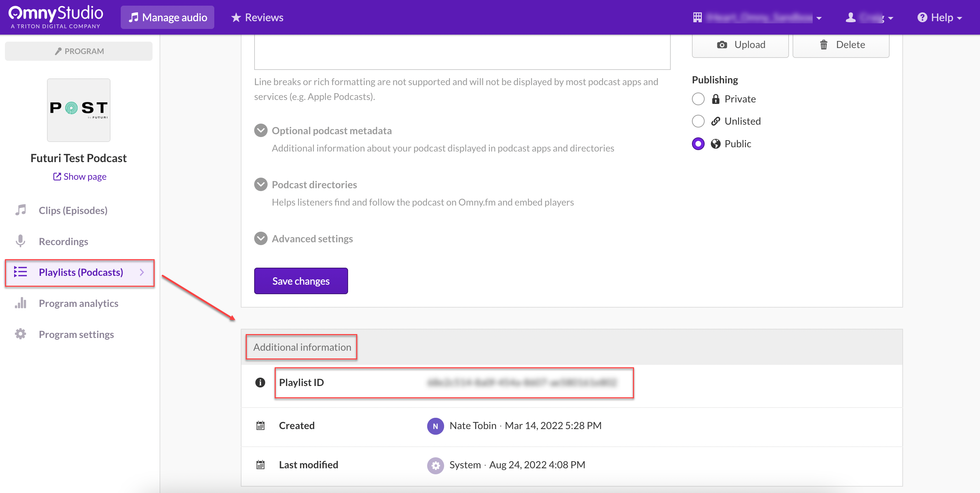The height and width of the screenshot is (493, 980).
Task: Click the Program settings gear icon
Action: tap(20, 334)
